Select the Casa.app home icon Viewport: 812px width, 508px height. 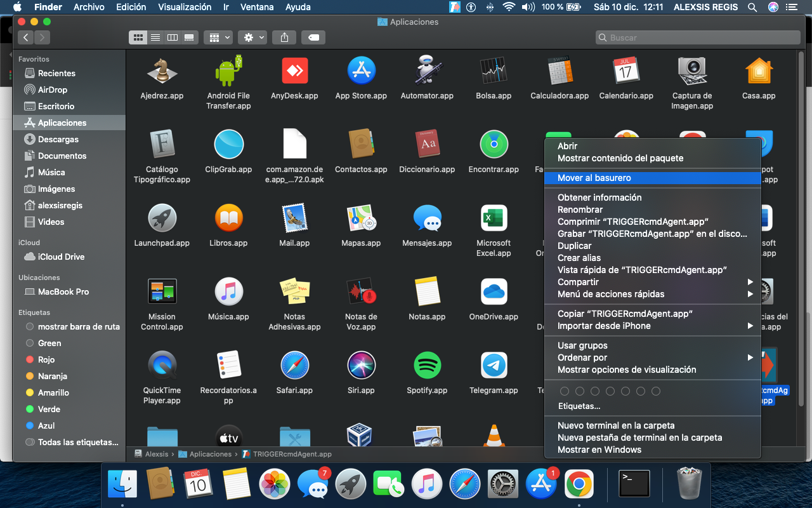[759, 70]
